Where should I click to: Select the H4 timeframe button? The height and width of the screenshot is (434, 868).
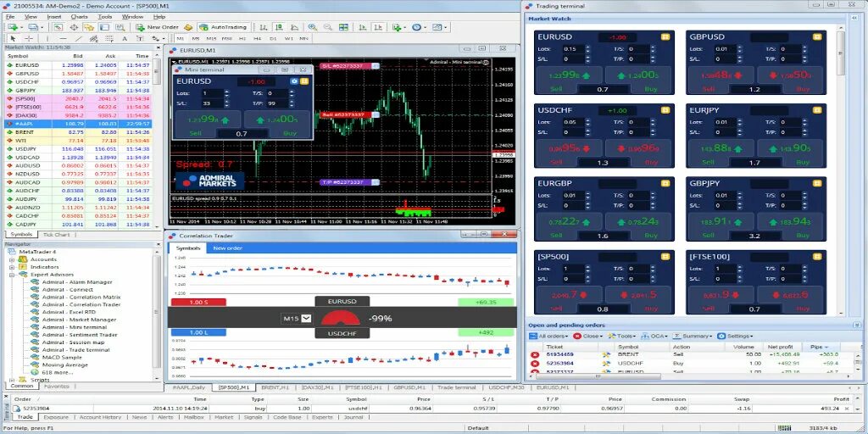258,39
